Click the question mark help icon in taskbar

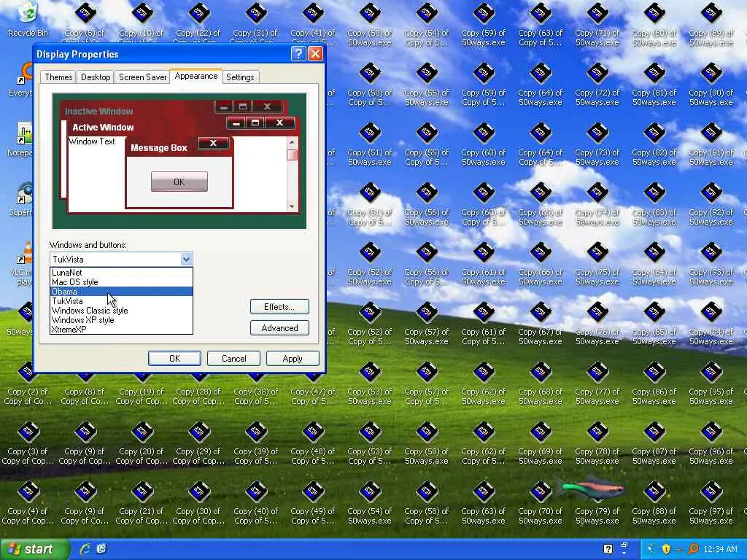click(x=608, y=549)
